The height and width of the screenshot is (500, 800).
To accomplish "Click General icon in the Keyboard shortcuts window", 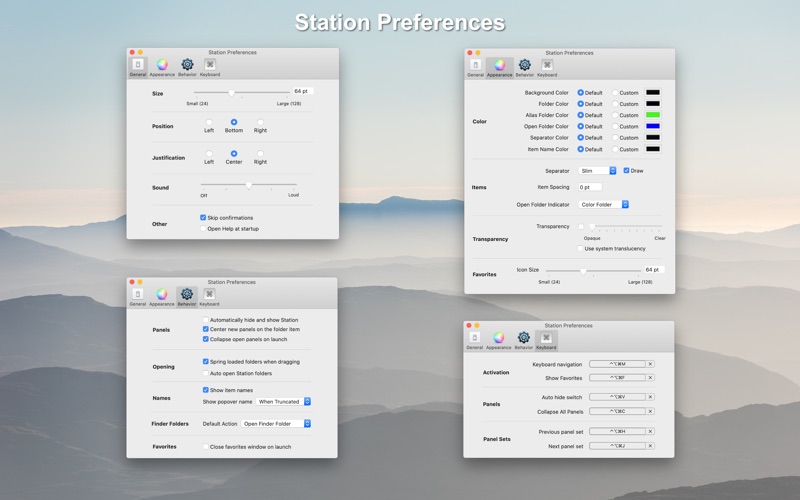I will point(474,337).
